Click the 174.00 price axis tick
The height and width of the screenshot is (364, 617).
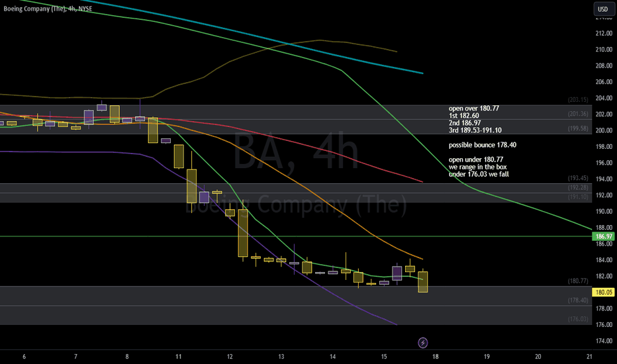[x=604, y=341]
